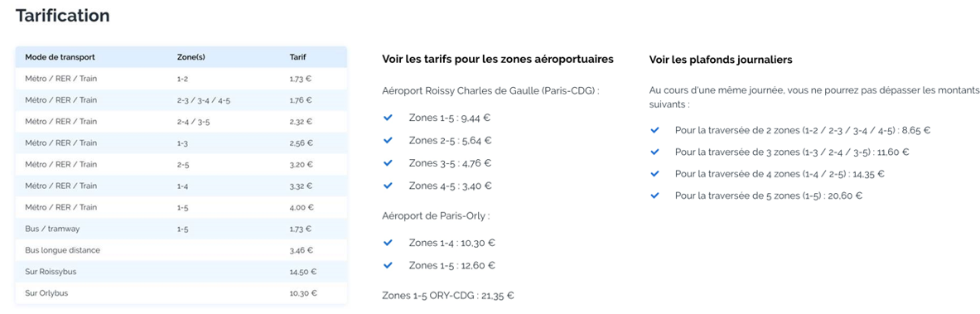
Task: Click the Zones 1-5 ORY-CDG : 21,35 € text
Action: 448,295
